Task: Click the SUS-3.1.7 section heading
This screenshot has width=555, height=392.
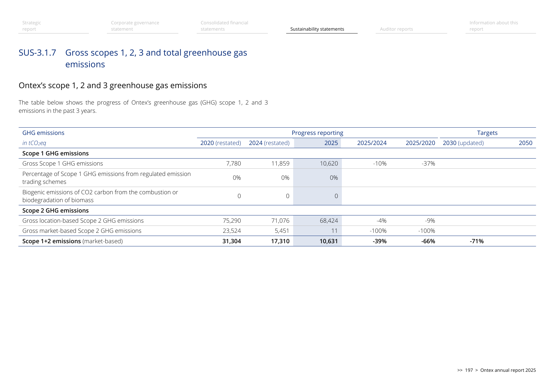Action: click(133, 58)
